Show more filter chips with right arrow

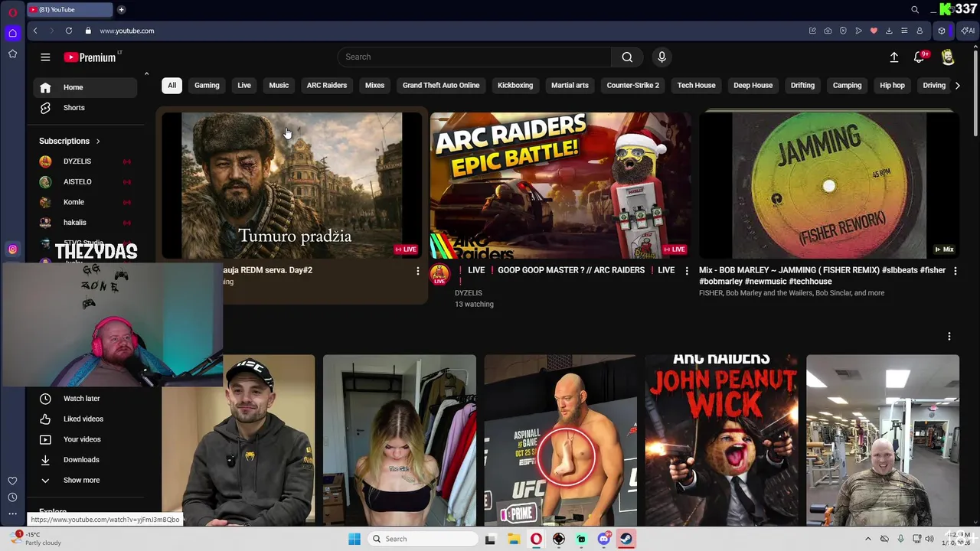(x=957, y=85)
